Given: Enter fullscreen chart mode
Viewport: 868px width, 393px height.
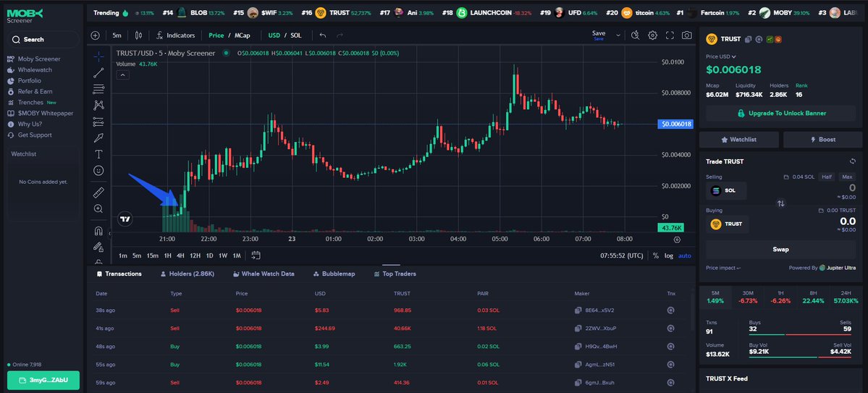Looking at the screenshot, I should click(x=670, y=35).
